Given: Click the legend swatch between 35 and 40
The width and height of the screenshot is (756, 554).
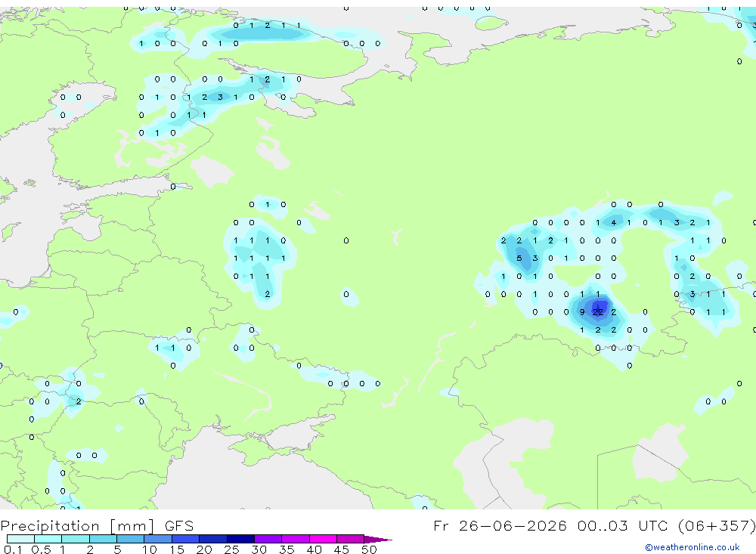Looking at the screenshot, I should click(x=296, y=539).
